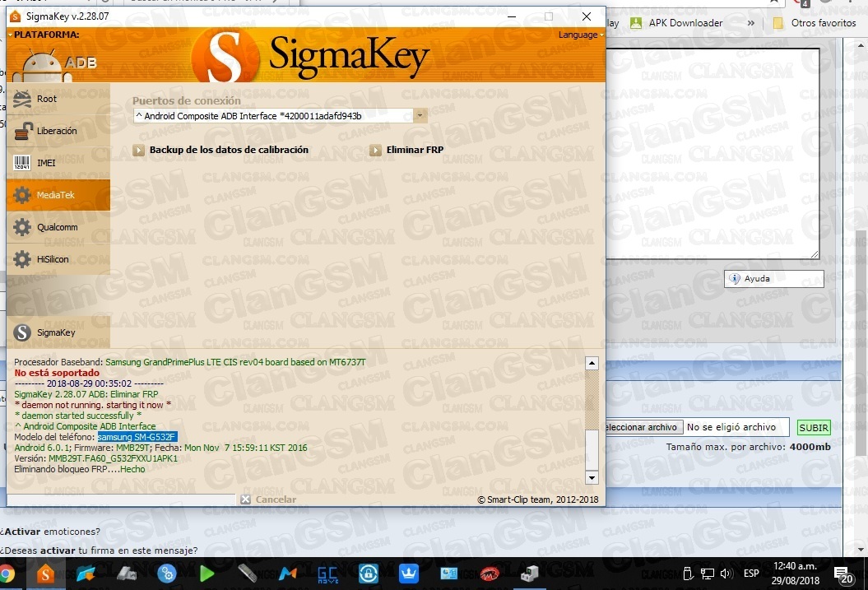Open blue M-shaped taskbar app
868x590 pixels.
point(288,574)
